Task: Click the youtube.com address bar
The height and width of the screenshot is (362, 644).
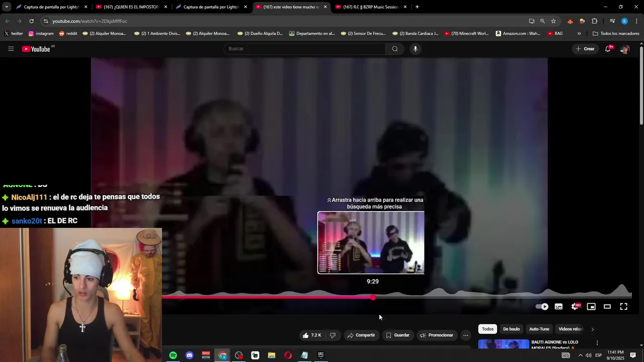Action: (287, 21)
